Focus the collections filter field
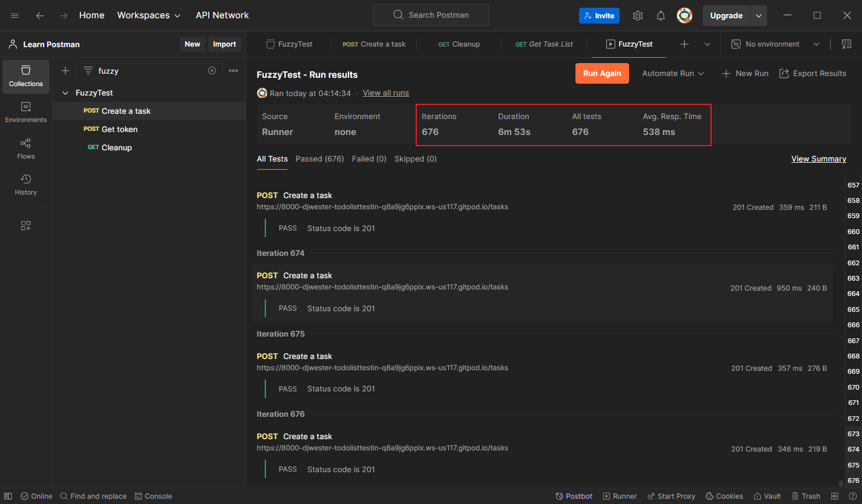The width and height of the screenshot is (862, 504). [149, 71]
